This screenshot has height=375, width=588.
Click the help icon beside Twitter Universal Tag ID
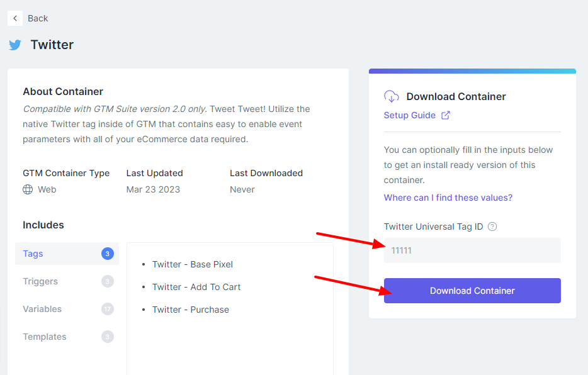492,227
